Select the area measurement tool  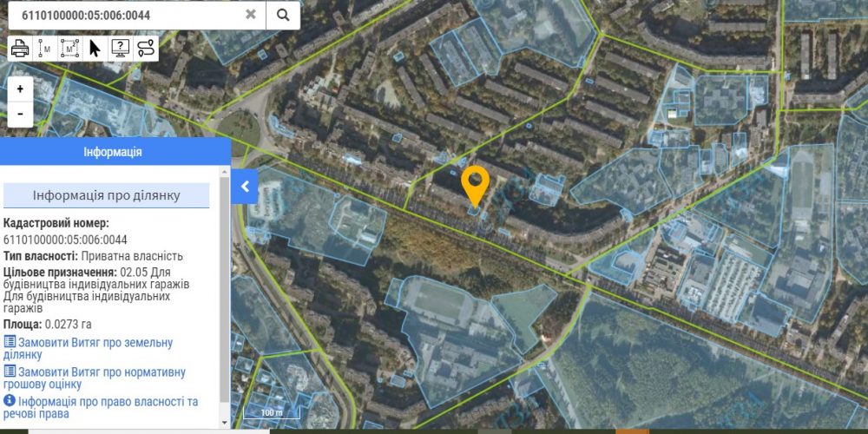69,49
